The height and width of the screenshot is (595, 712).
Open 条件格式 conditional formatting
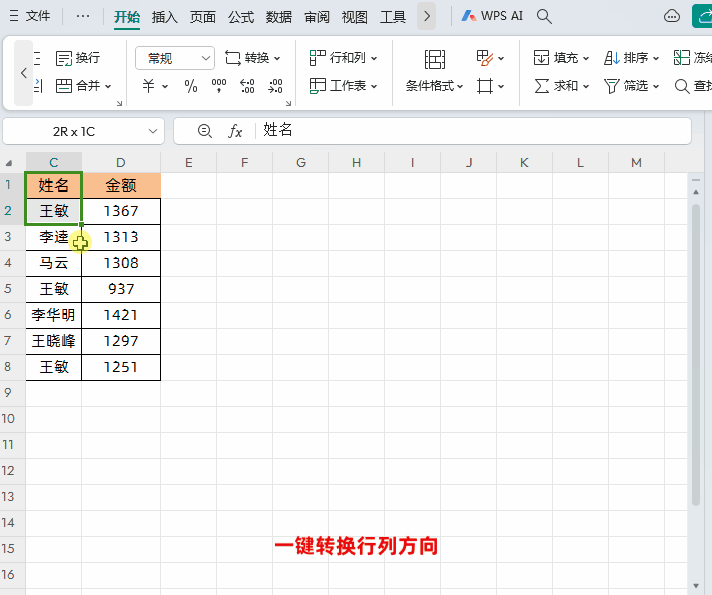click(435, 86)
